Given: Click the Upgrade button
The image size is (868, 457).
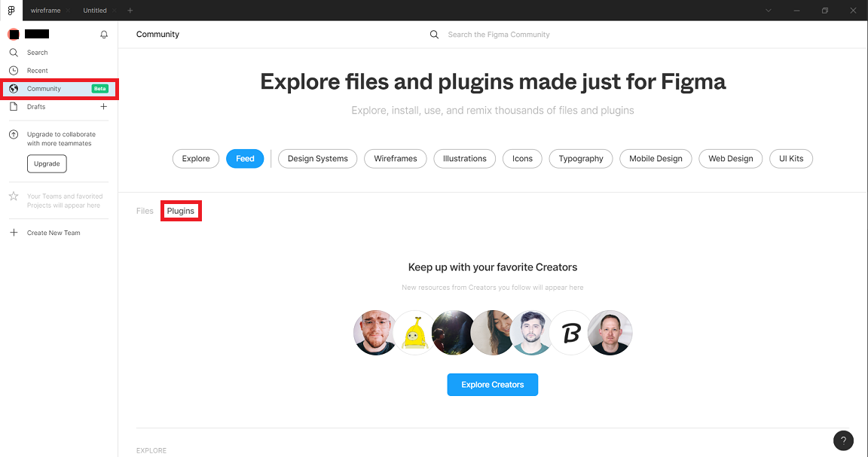Looking at the screenshot, I should [47, 163].
